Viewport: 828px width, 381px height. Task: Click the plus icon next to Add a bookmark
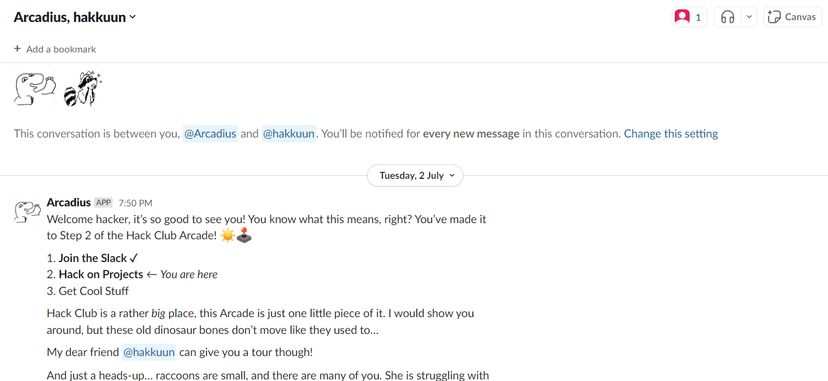click(x=17, y=49)
